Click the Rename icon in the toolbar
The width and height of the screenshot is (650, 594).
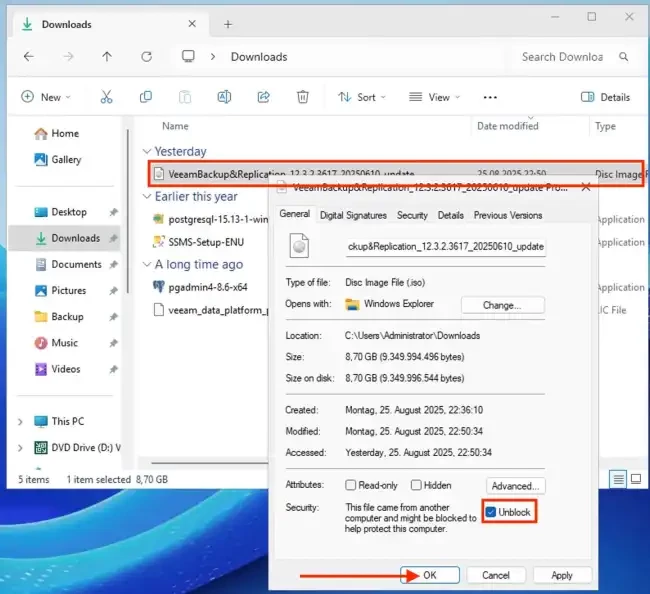(x=224, y=97)
